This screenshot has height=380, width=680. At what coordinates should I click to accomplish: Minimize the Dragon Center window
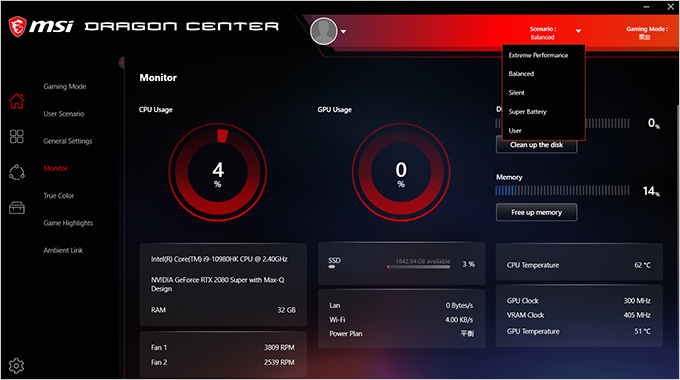[x=646, y=7]
